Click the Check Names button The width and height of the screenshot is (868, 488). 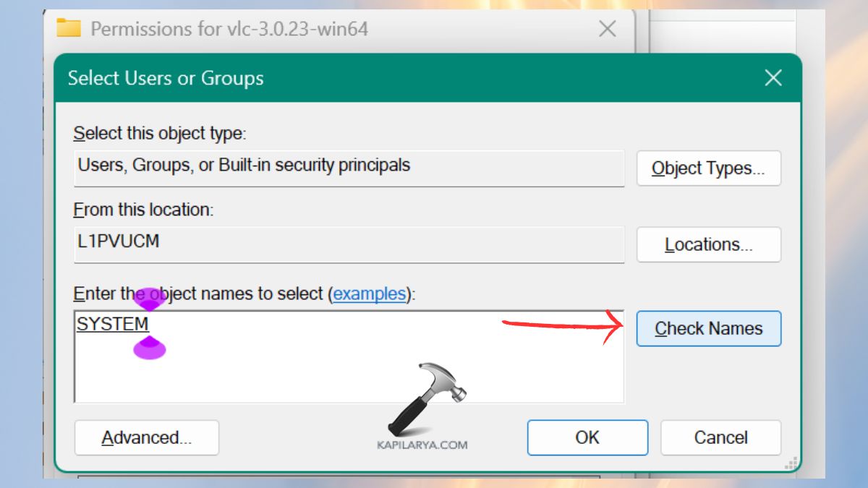pyautogui.click(x=708, y=328)
